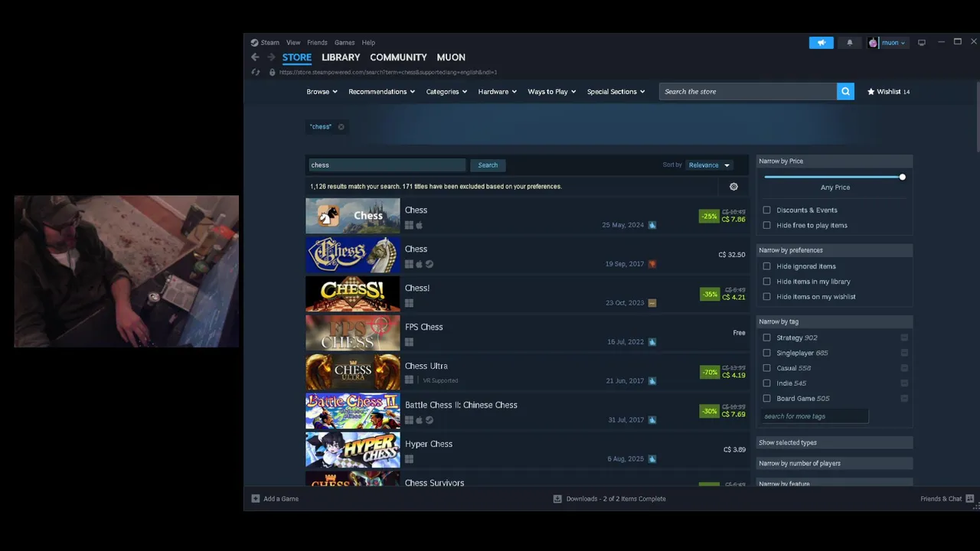Go forward with the right arrow
The image size is (980, 551).
tap(271, 57)
